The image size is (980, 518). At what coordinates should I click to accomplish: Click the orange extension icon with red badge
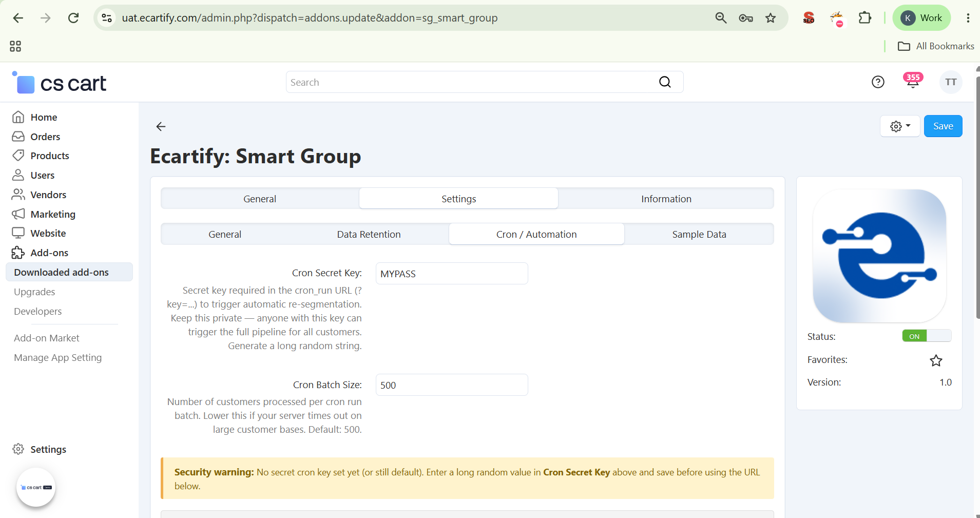click(837, 18)
